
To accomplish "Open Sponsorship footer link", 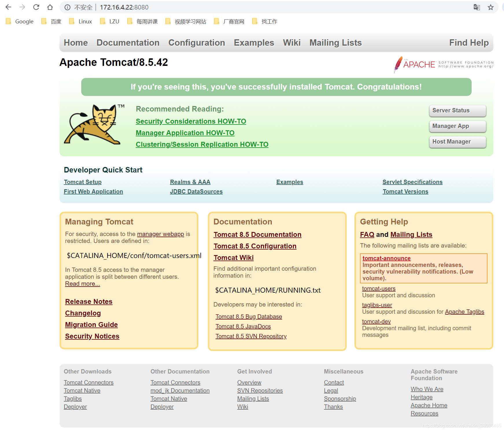I will coord(340,399).
